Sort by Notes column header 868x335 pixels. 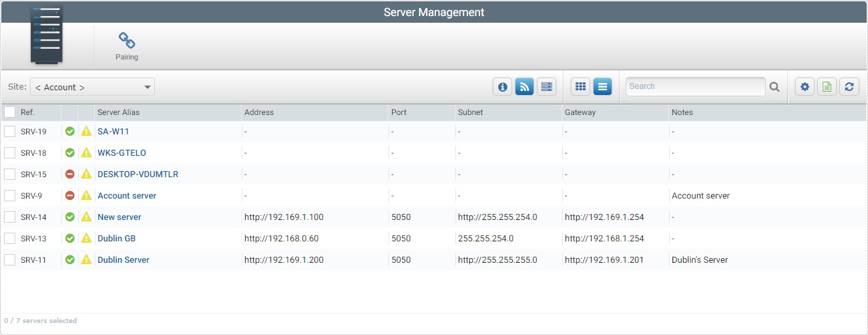pos(682,112)
